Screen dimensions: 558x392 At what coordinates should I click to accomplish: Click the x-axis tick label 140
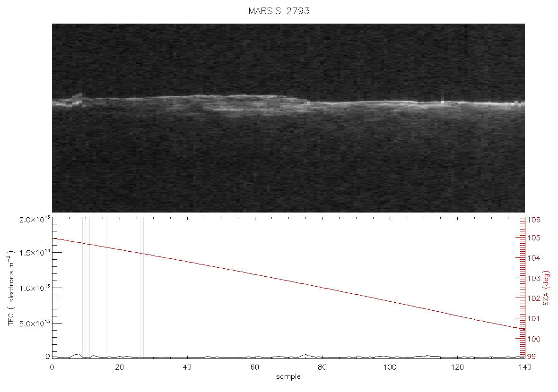[x=524, y=367]
